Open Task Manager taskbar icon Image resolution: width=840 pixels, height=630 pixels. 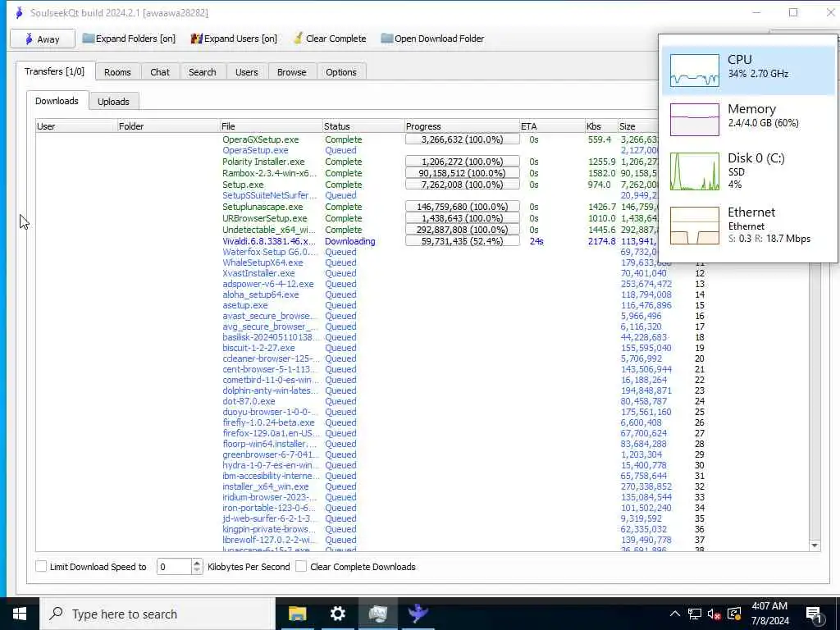click(377, 614)
